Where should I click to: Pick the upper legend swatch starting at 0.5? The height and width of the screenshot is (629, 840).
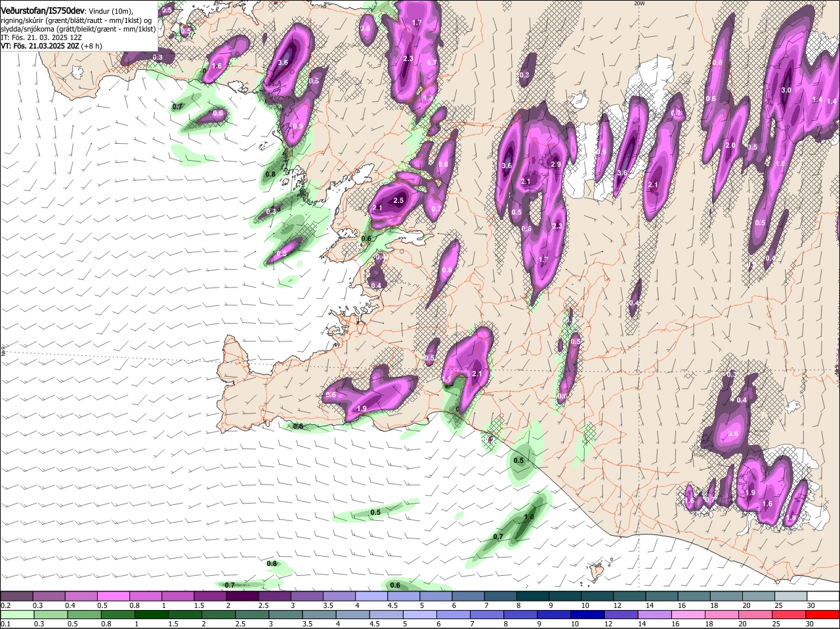click(113, 596)
